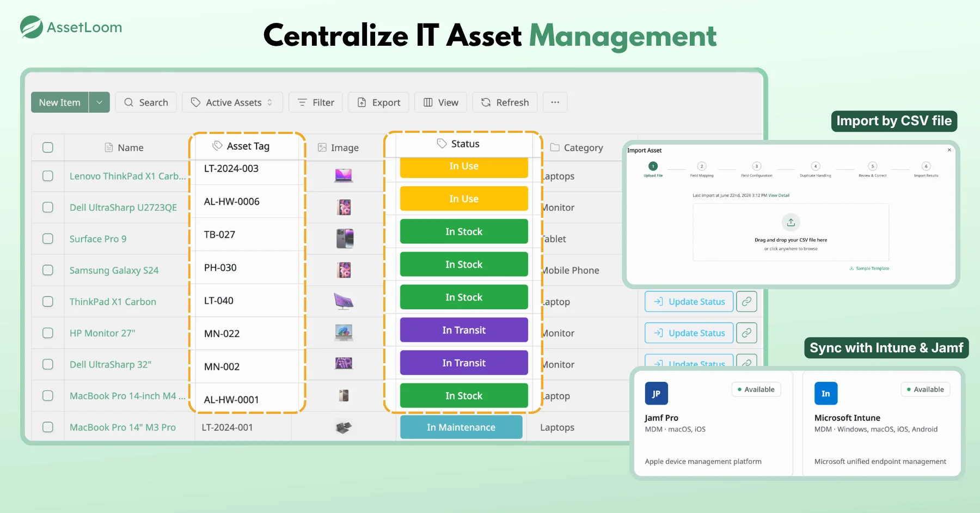Check the Surface Pro 9 row checkbox

(48, 239)
